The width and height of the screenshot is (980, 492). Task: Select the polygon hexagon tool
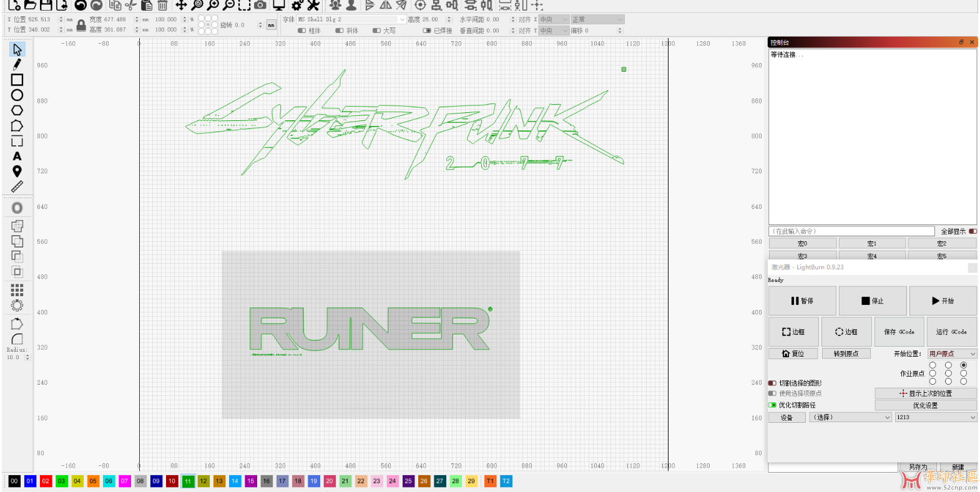tap(17, 110)
